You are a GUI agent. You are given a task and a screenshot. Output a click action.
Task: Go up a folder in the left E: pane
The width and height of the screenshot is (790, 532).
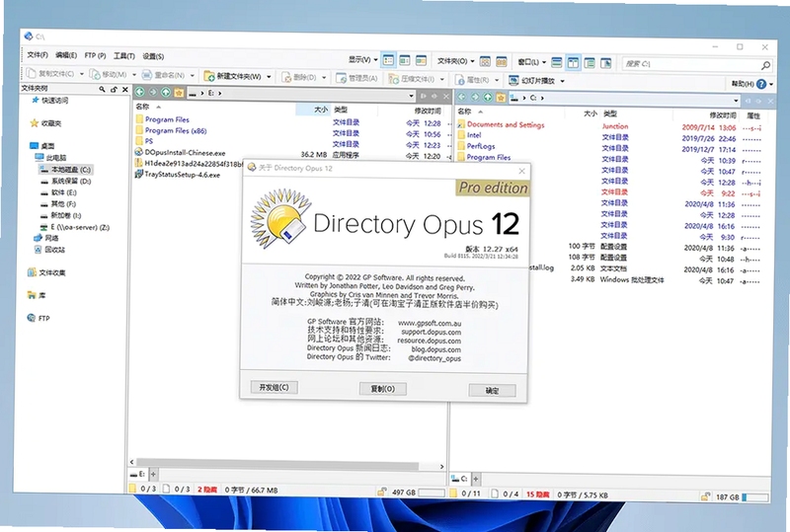[166, 92]
